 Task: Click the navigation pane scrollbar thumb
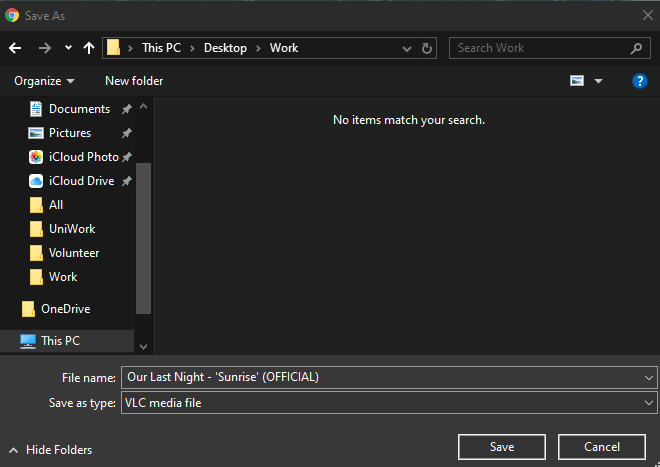click(144, 238)
